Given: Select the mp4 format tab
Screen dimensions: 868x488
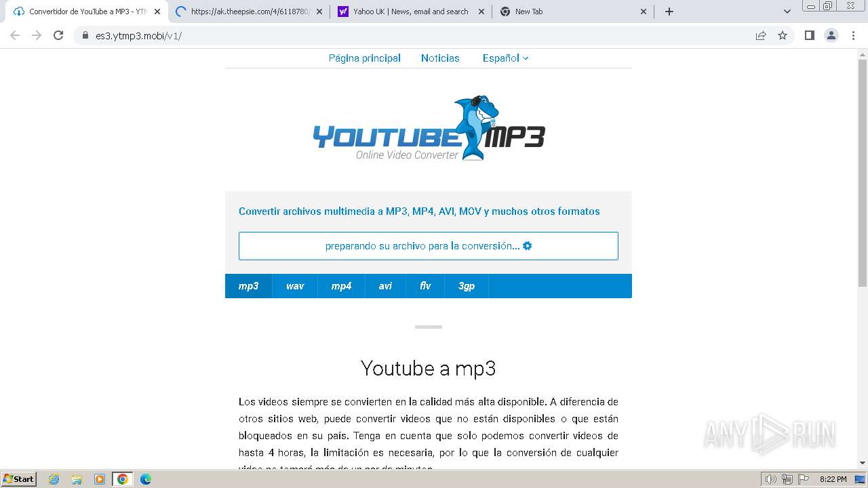Looking at the screenshot, I should (x=341, y=286).
